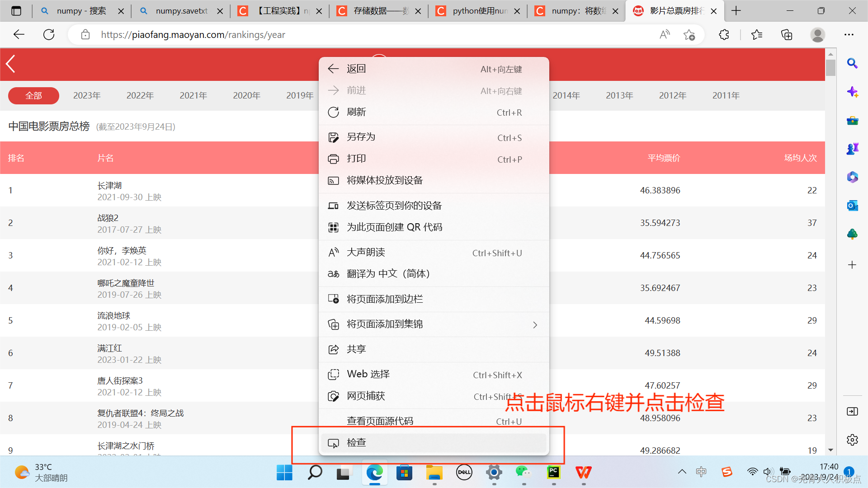Viewport: 868px width, 488px height.
Task: Open the Copilot sparkle sidebar icon
Action: (x=852, y=92)
